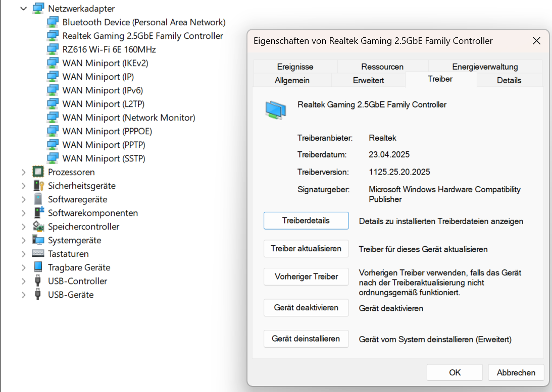Screen dimensions: 552x392
Task: Expand the Tragbare Geräte category
Action: click(24, 267)
